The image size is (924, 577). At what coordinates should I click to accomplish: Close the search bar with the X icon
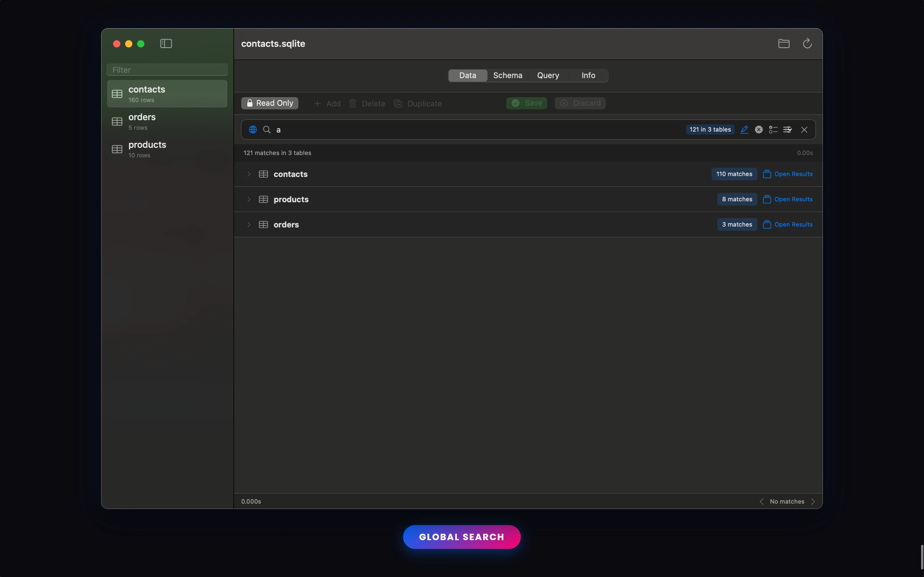pos(804,130)
